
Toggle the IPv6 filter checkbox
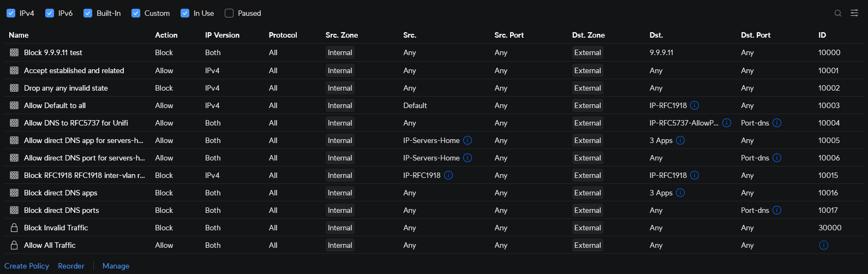coord(50,13)
